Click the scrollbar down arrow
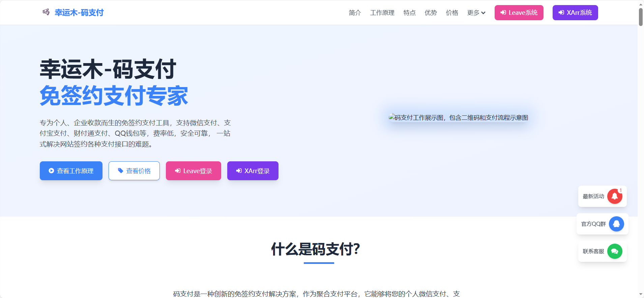Image resolution: width=644 pixels, height=298 pixels. [x=641, y=295]
